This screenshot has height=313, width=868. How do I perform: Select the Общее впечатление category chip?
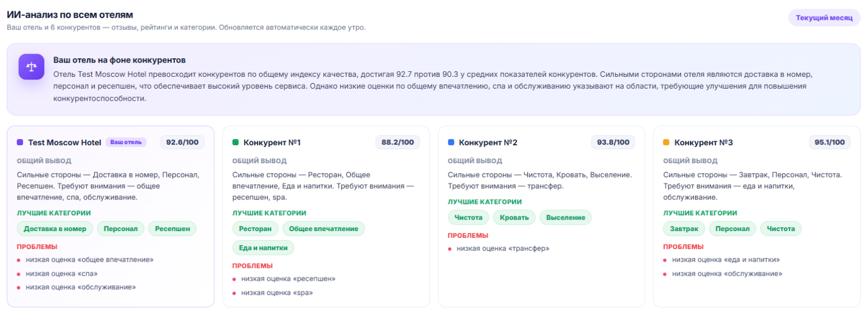[x=324, y=229]
